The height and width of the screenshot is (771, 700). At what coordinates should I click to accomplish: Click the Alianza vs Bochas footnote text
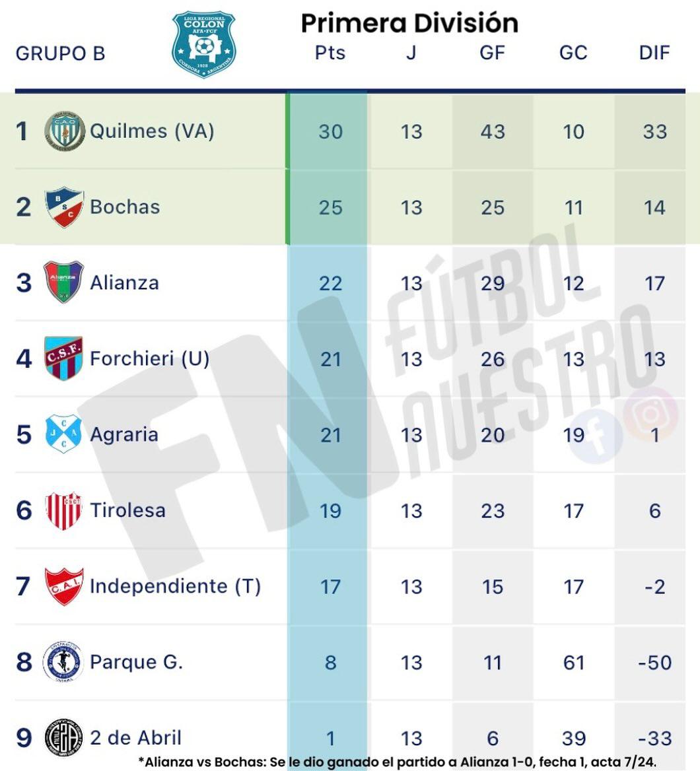click(x=398, y=761)
